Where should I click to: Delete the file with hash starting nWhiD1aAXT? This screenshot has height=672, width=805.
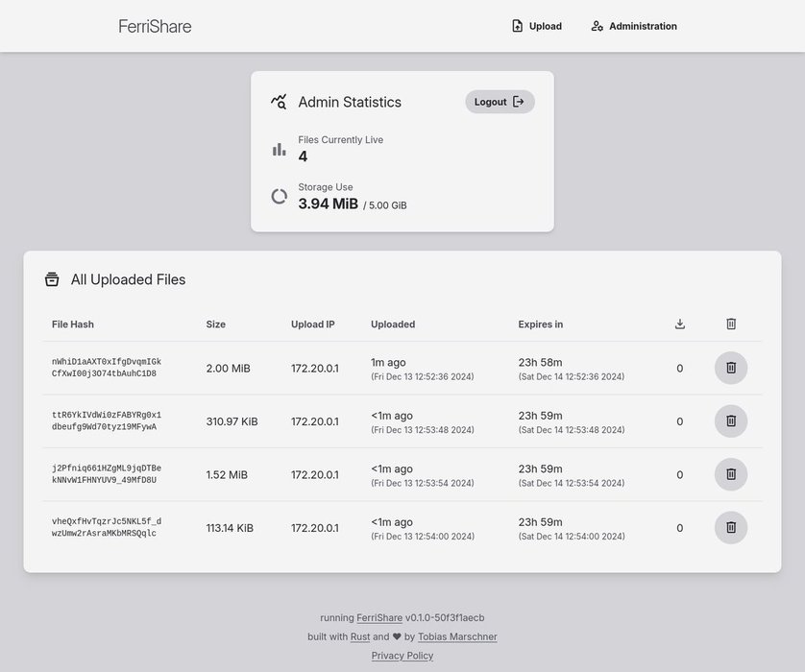point(730,368)
